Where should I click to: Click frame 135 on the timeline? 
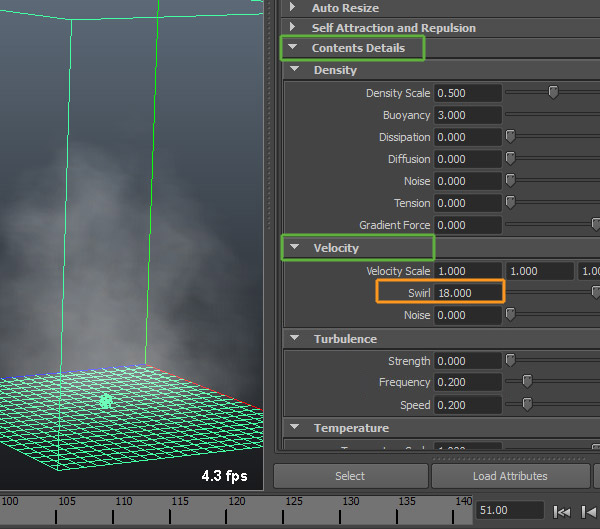coord(397,516)
